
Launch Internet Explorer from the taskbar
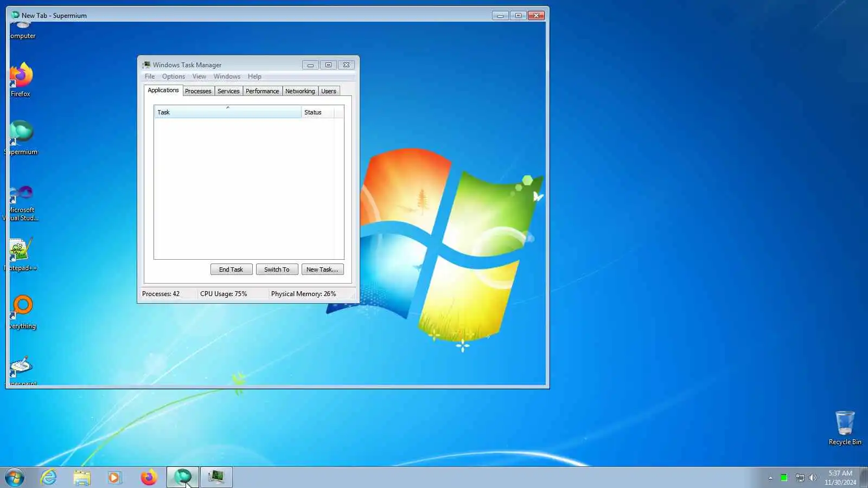(49, 477)
